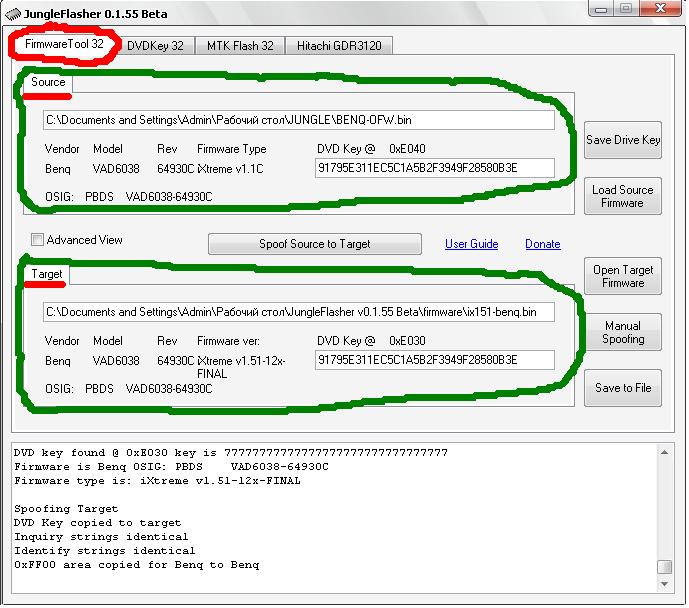Click 'iXtreme v1.1C' firmware type text
This screenshot has height=608, width=689.
pos(230,169)
